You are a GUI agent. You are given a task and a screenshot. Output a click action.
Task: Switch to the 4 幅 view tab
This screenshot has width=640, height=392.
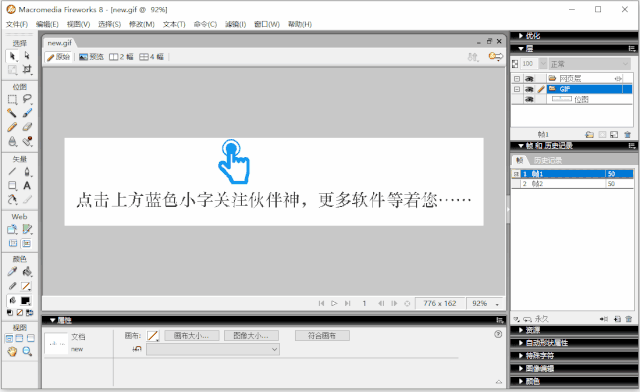click(151, 57)
